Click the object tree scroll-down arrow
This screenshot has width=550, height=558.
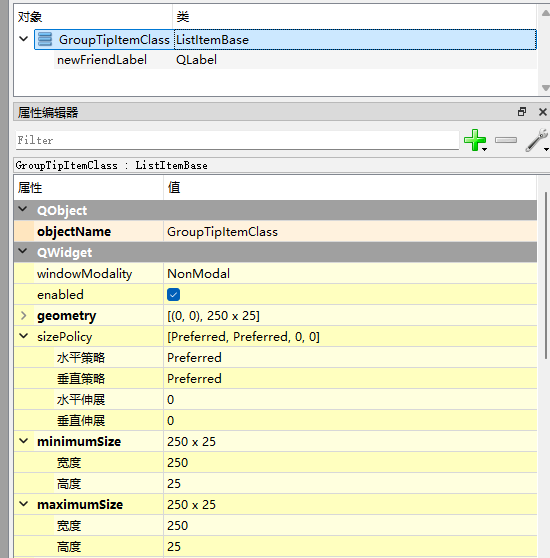545,88
